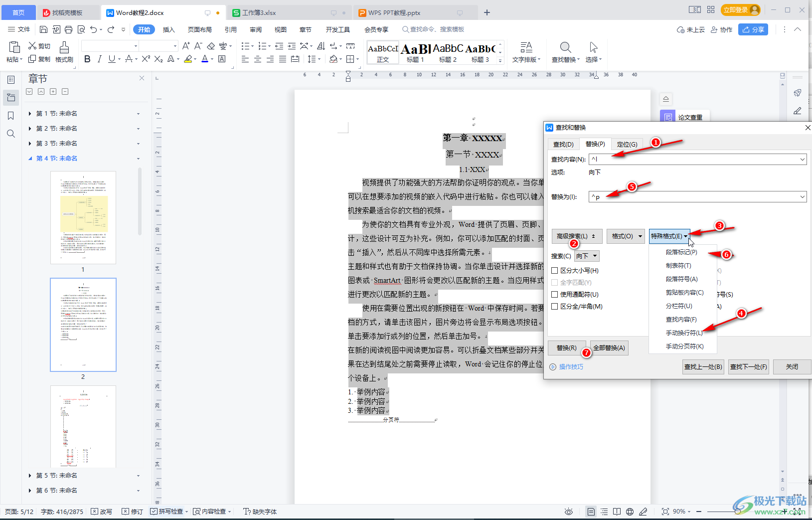Open the 页面布局 ribbon tab

(x=200, y=29)
